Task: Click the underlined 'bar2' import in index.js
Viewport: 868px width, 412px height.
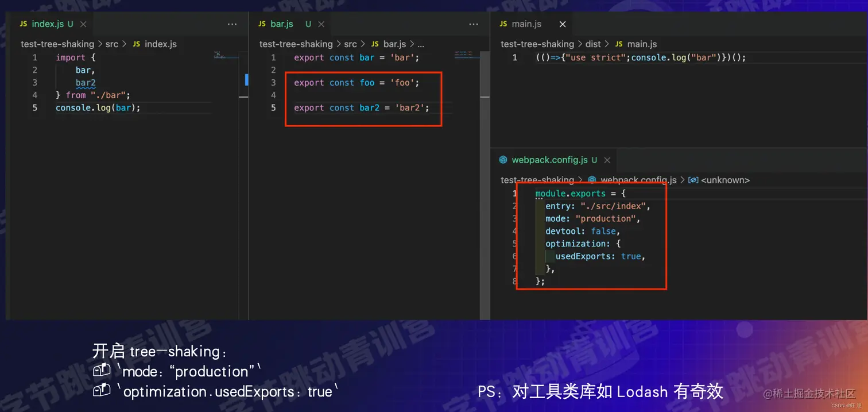Action: (x=86, y=83)
